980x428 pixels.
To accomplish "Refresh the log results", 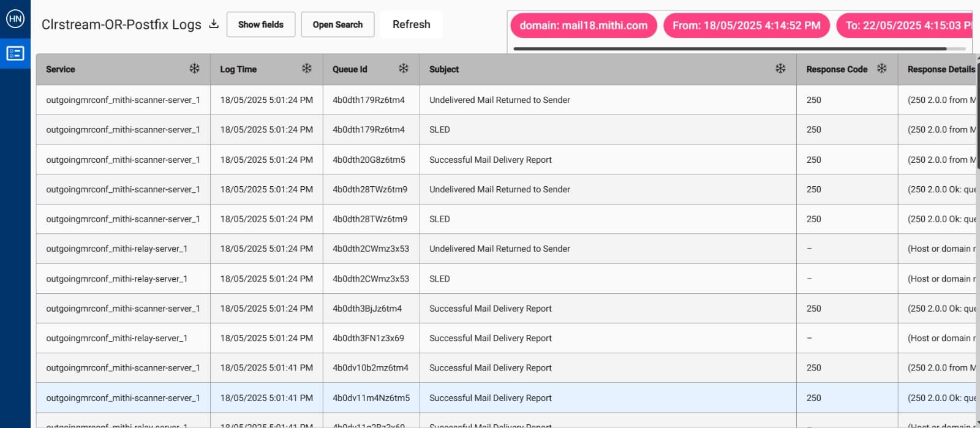I will (x=411, y=24).
